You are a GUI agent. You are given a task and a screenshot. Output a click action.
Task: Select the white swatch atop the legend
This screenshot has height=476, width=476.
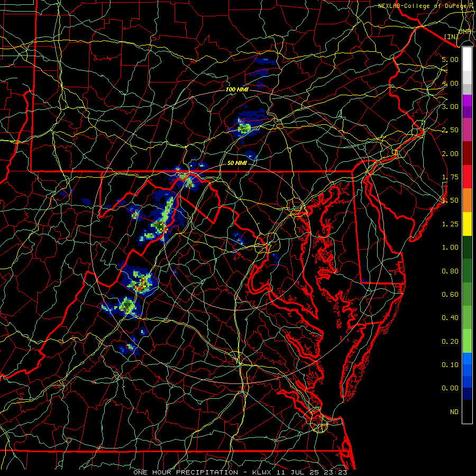click(x=467, y=59)
